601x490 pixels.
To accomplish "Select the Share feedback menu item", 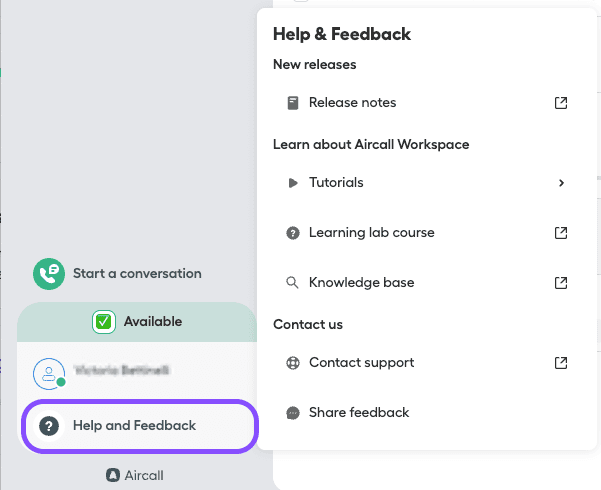I will click(x=359, y=413).
